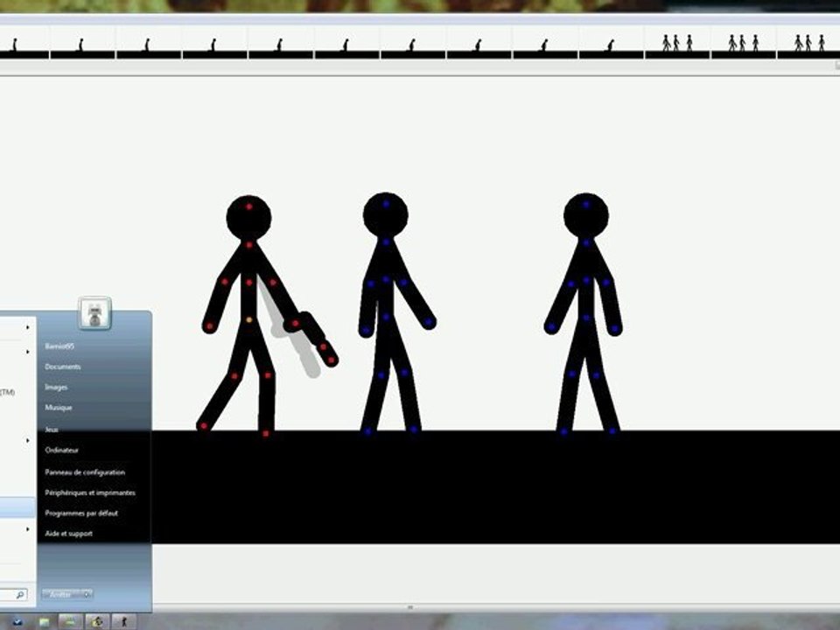Open Programmes par défaut
This screenshot has height=630, width=840.
[x=80, y=513]
